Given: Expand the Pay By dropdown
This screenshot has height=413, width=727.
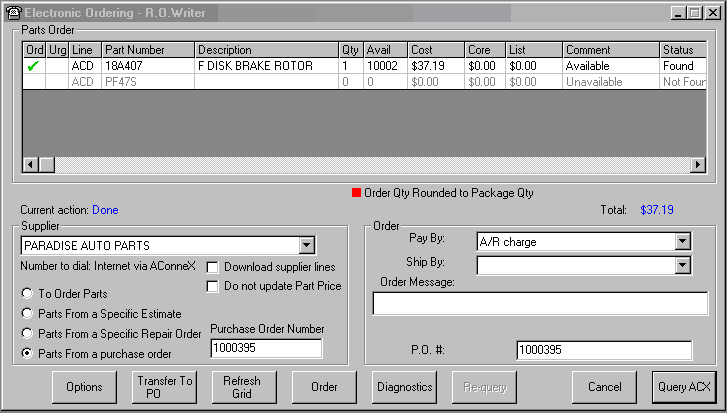Looking at the screenshot, I should (683, 241).
